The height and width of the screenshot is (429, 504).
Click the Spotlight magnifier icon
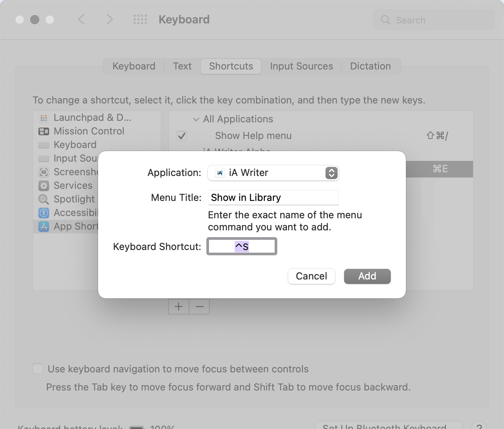[44, 199]
